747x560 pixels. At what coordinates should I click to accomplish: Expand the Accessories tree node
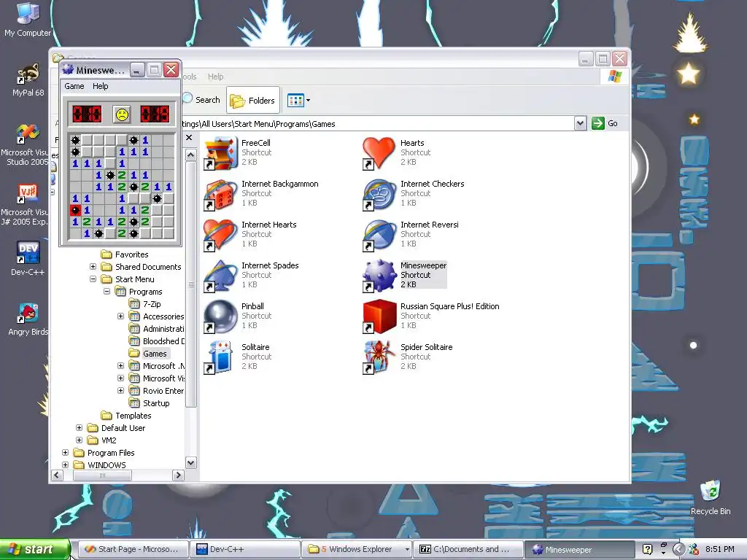[120, 316]
